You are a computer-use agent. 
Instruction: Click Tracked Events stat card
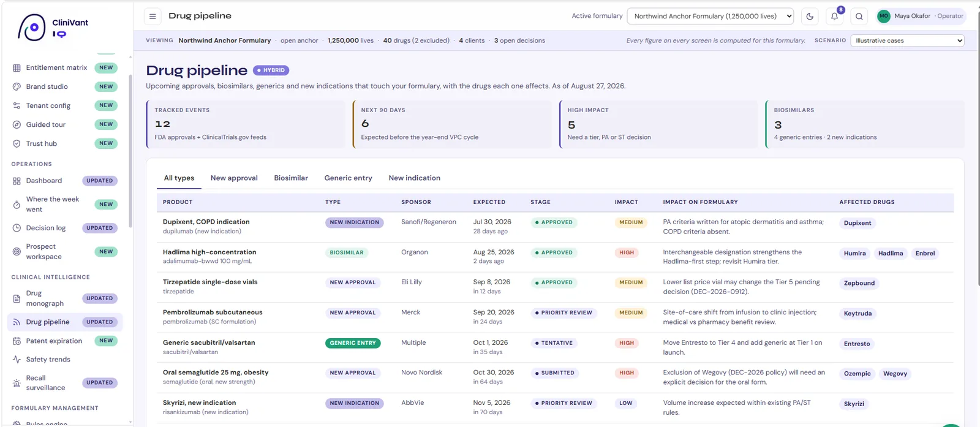pos(246,124)
